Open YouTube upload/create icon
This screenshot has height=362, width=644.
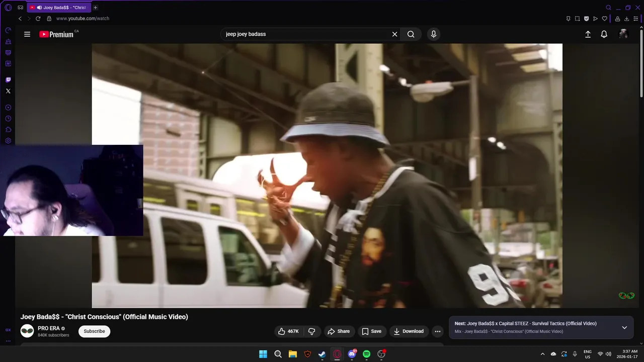[x=588, y=34]
